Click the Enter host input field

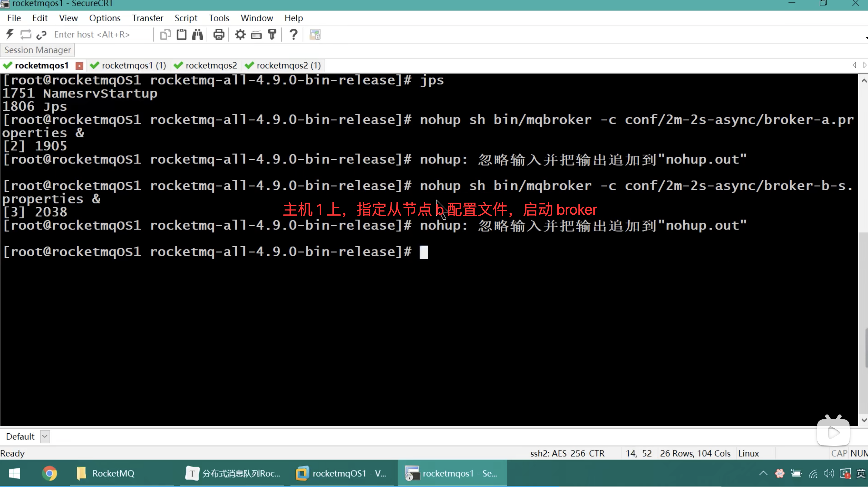click(101, 34)
